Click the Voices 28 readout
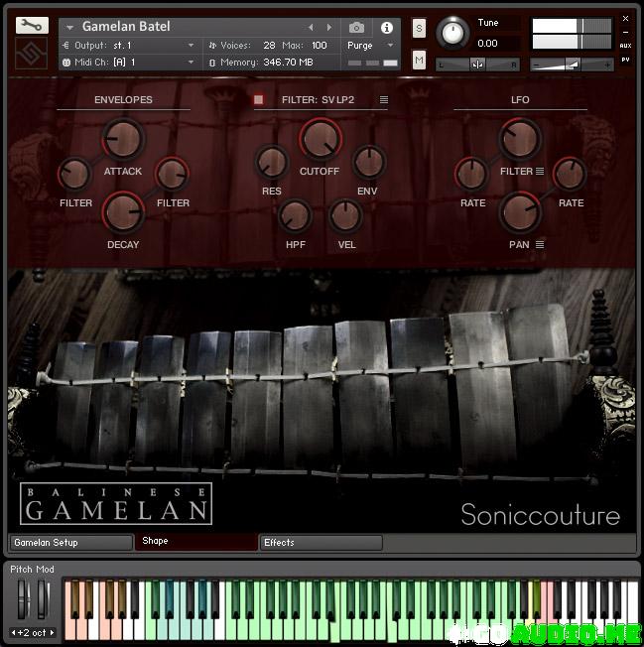The image size is (644, 647). click(x=269, y=45)
